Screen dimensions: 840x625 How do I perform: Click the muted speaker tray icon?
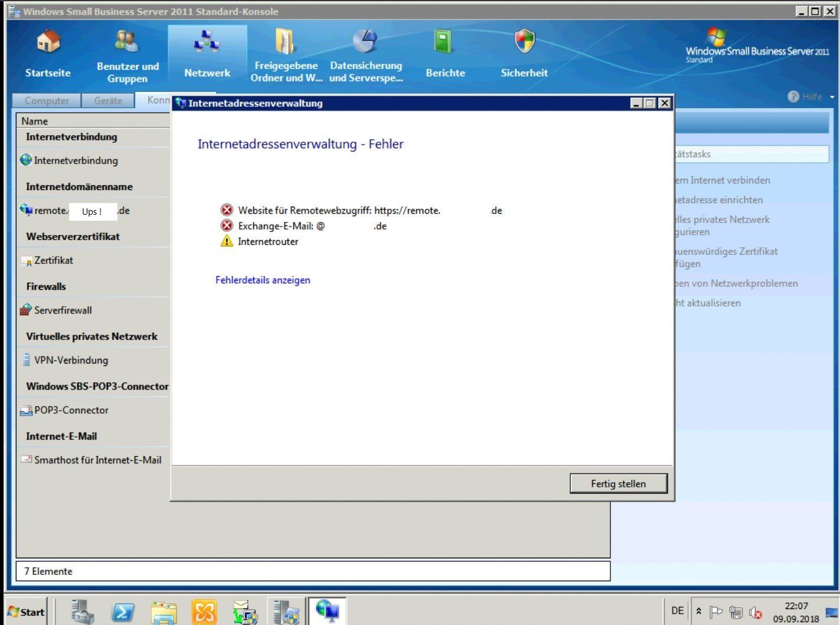pos(755,613)
